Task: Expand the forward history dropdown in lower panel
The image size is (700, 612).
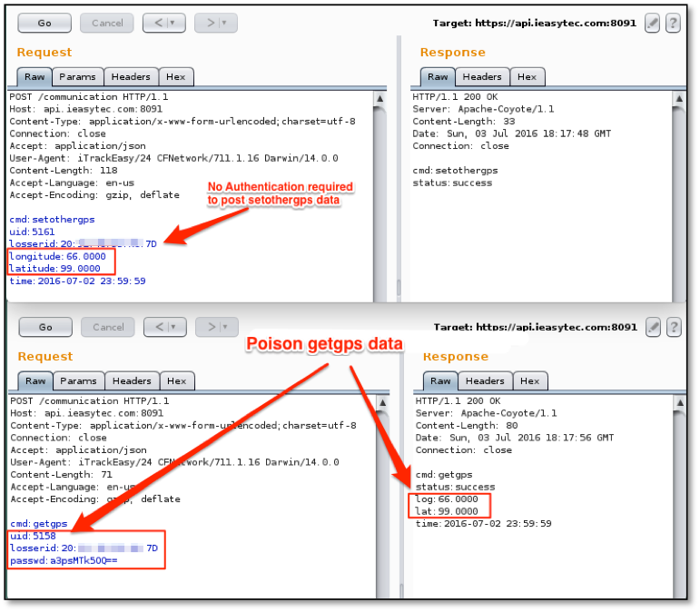Action: 223,327
